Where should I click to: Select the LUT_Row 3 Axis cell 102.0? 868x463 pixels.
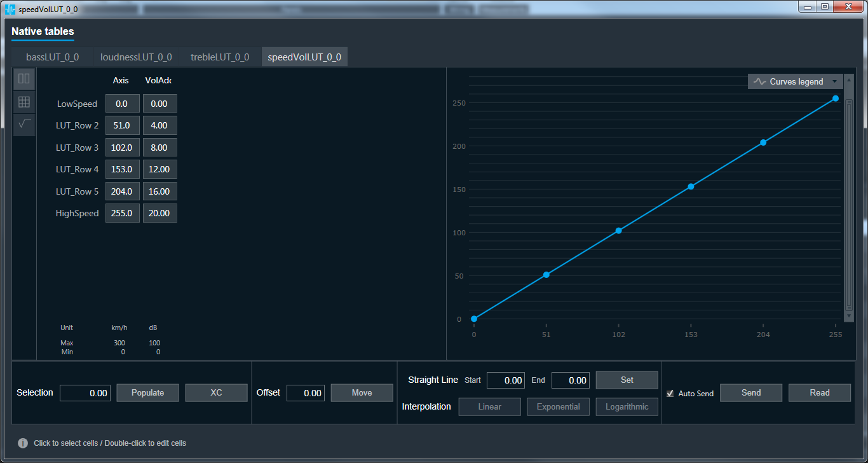pos(123,148)
